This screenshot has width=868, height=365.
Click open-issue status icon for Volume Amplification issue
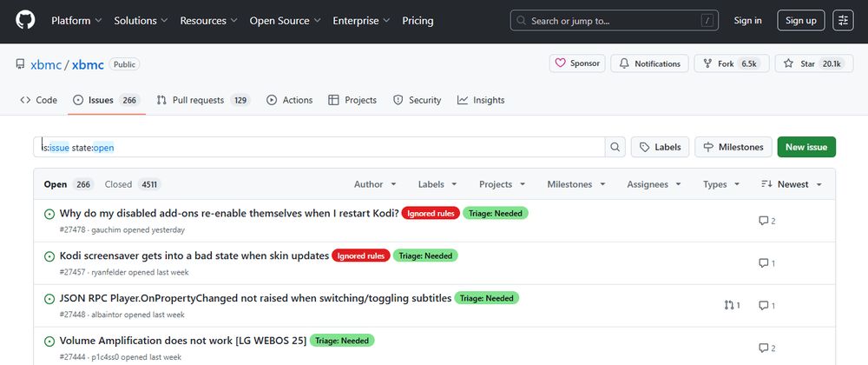coord(49,342)
